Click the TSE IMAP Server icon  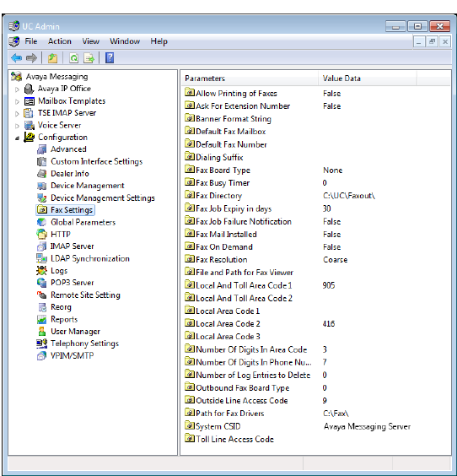[x=29, y=113]
